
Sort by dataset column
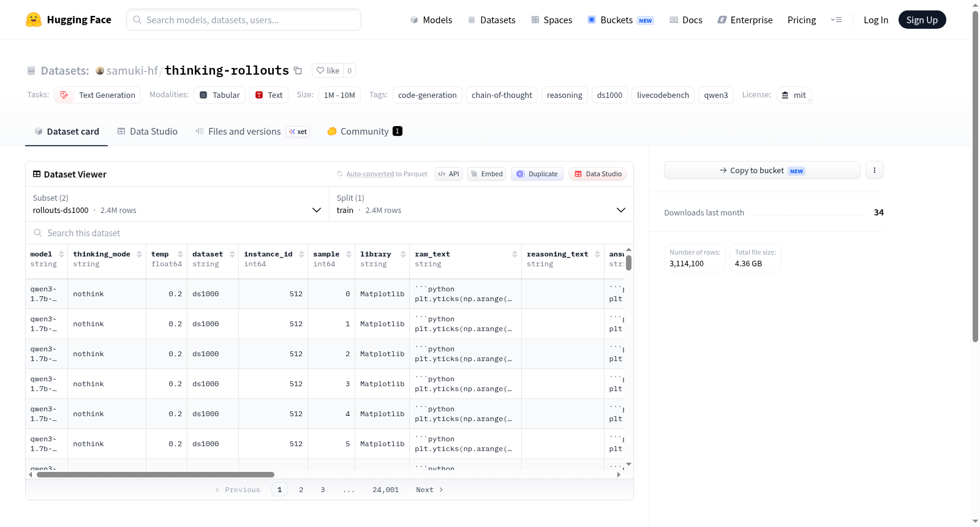(232, 254)
